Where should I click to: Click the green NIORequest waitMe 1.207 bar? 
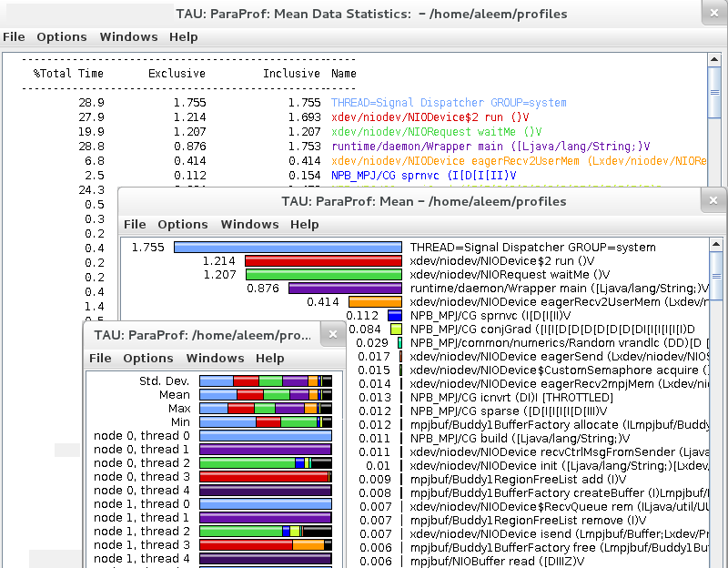click(324, 275)
